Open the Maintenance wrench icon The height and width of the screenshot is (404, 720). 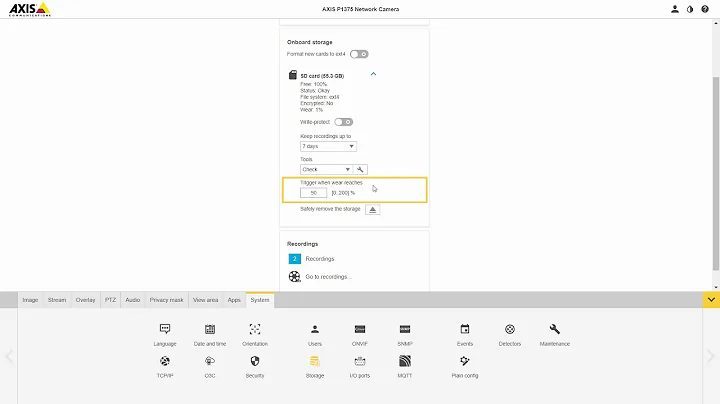(x=555, y=329)
